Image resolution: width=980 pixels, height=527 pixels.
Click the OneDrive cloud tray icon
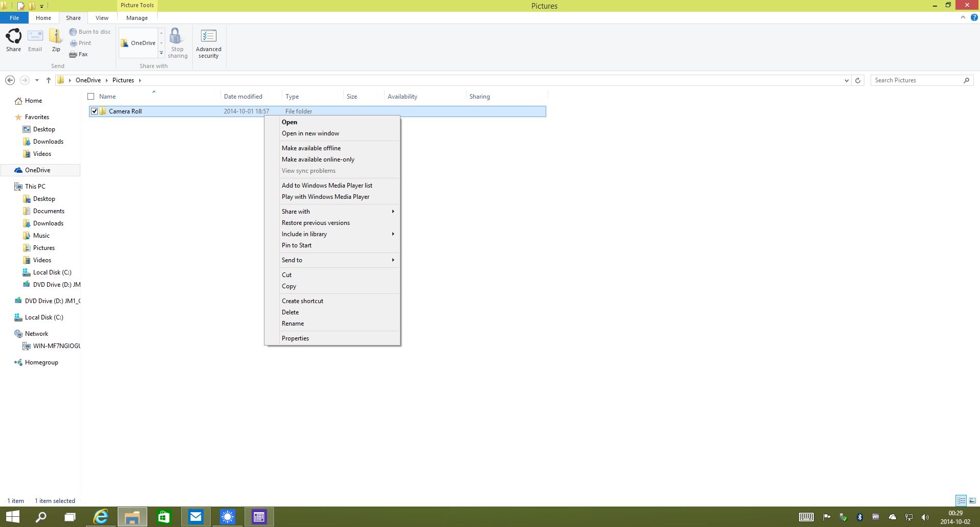[x=893, y=517]
